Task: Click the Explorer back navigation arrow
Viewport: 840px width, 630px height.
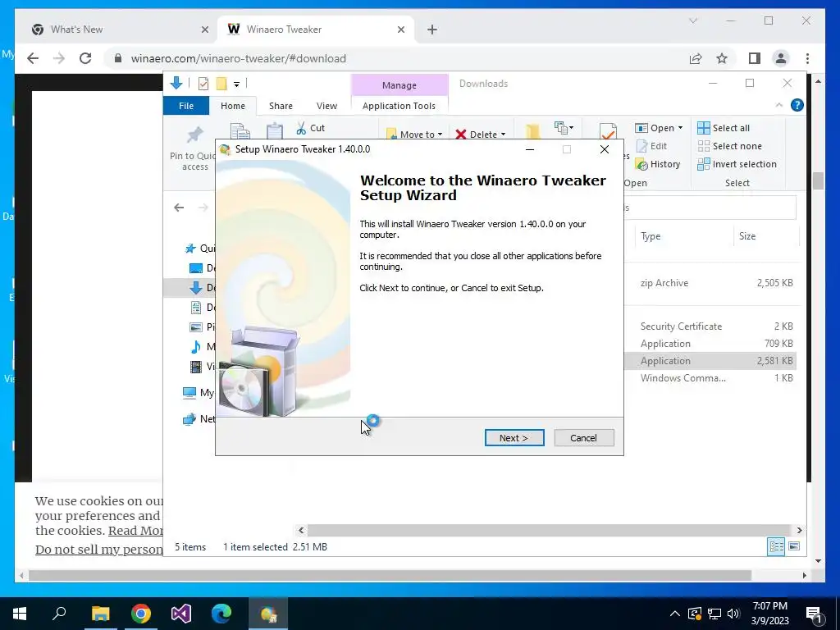Action: point(179,208)
